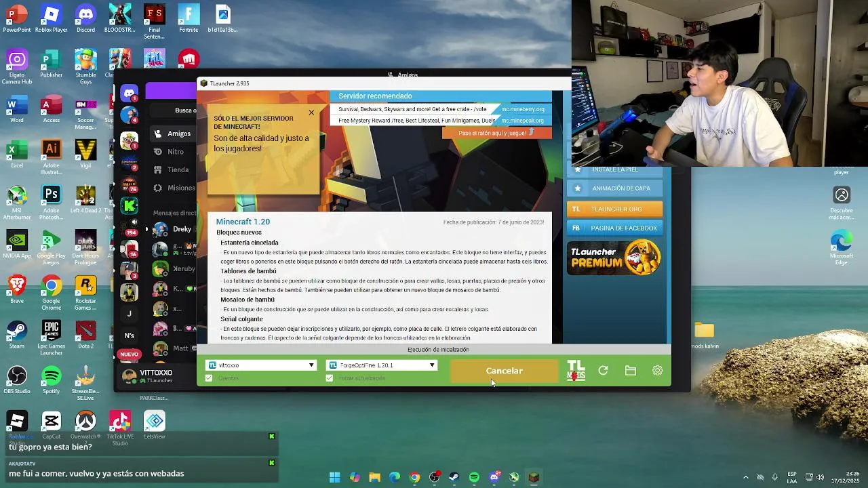Open TikTok LIVE Studio shortcut

[120, 428]
